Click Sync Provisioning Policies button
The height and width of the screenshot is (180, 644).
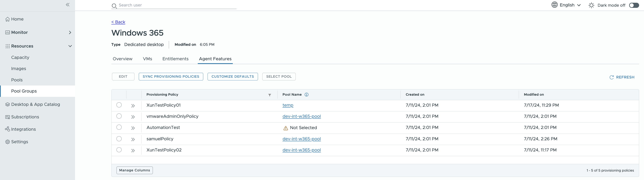(x=171, y=77)
